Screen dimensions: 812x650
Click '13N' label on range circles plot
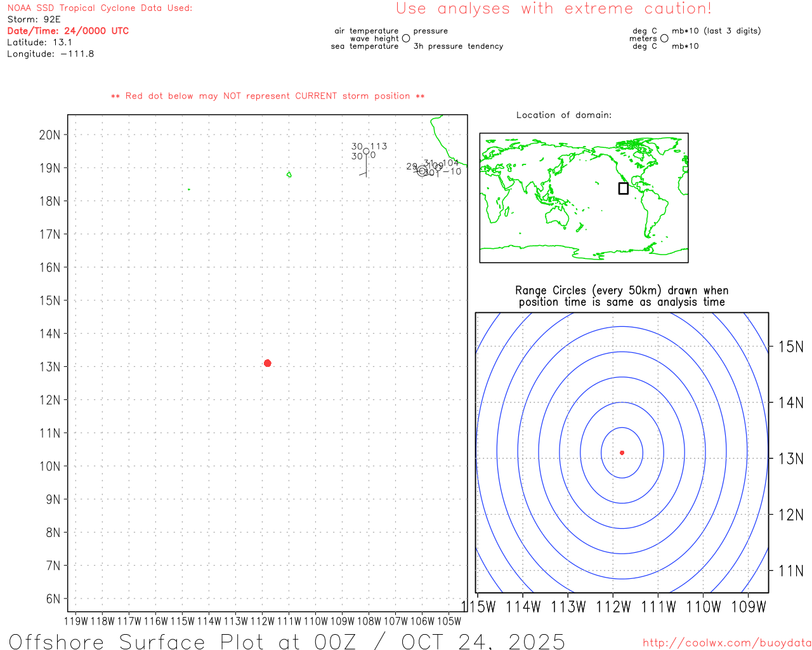pos(790,458)
